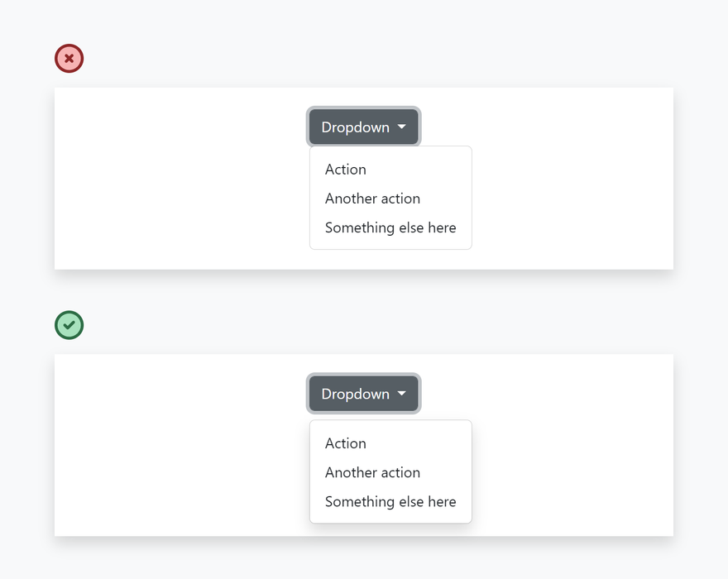Click the caret arrow in the incorrect-example Dropdown button
The height and width of the screenshot is (579, 728).
[402, 127]
